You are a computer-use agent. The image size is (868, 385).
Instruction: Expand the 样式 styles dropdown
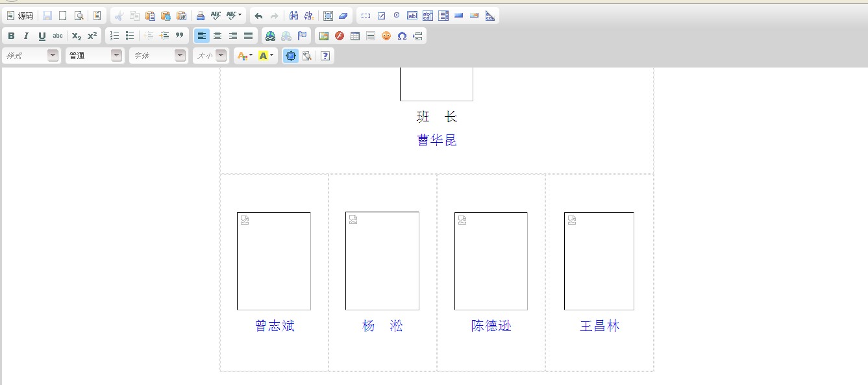53,56
